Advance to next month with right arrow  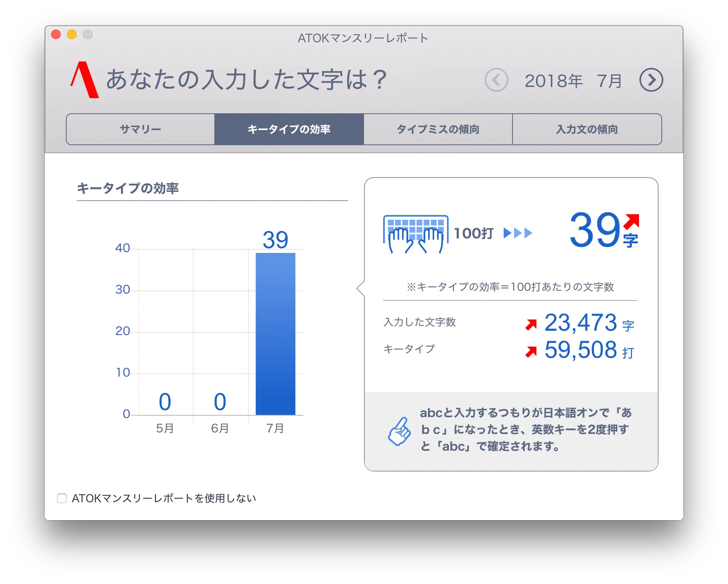pos(651,80)
